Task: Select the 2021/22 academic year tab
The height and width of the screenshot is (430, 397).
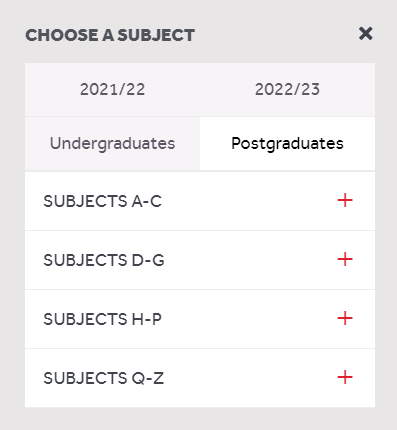Action: pos(112,89)
